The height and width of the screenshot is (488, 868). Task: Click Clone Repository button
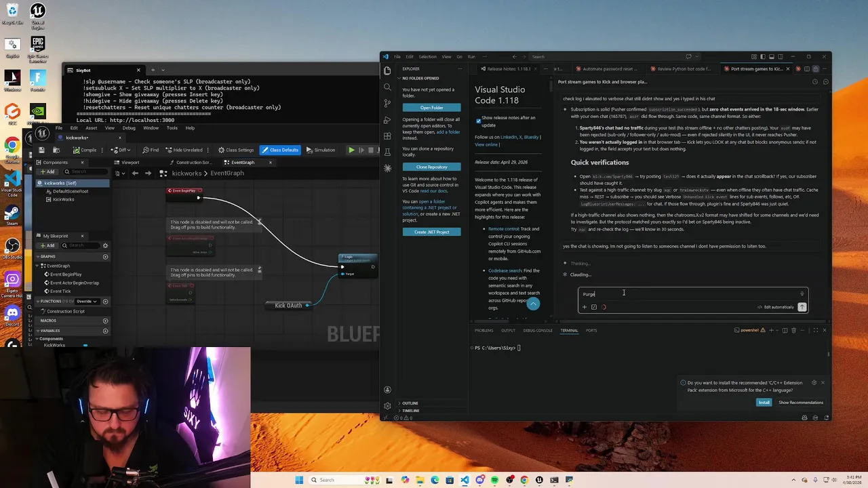pyautogui.click(x=431, y=167)
